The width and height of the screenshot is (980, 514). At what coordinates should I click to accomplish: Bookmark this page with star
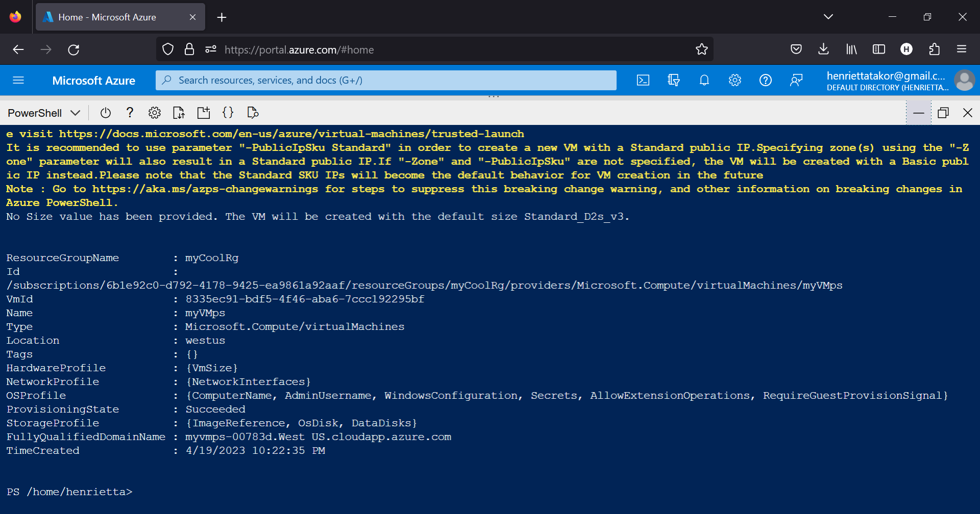[702, 49]
